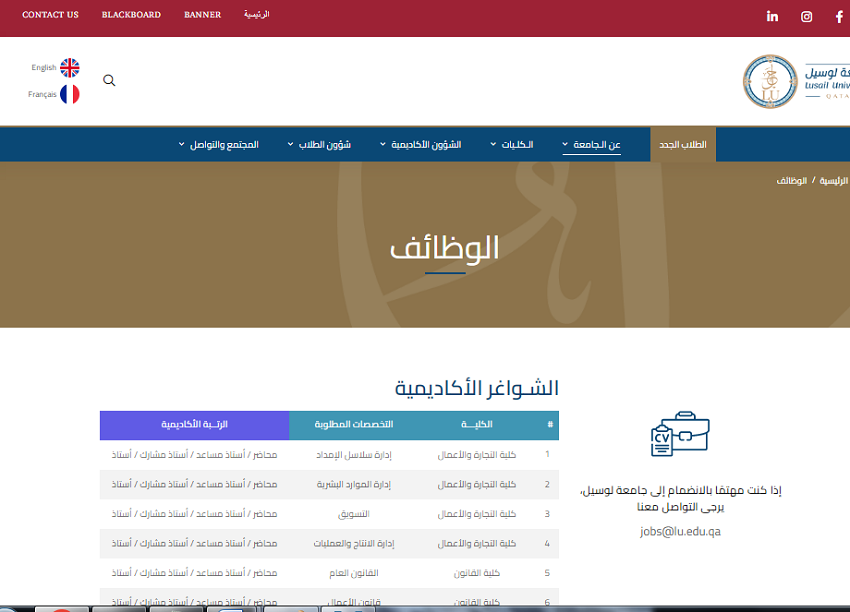The width and height of the screenshot is (850, 612).
Task: Expand the الكليات dropdown menu
Action: (x=512, y=145)
